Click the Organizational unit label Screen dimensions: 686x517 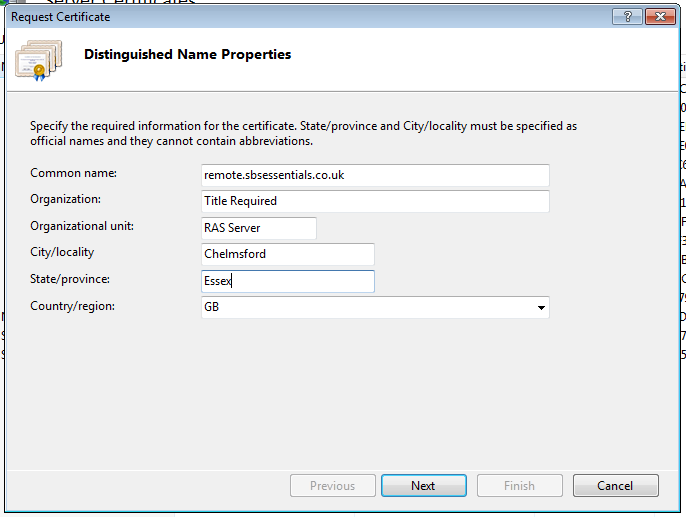coord(82,226)
